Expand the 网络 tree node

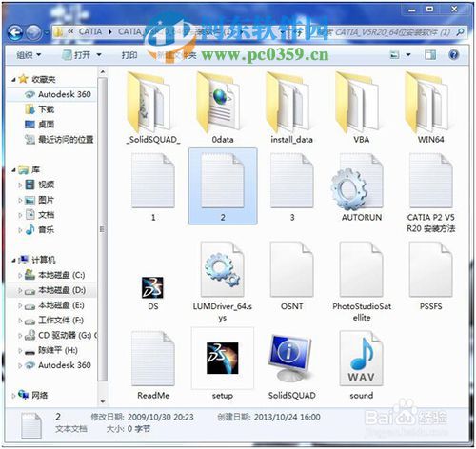tap(13, 396)
